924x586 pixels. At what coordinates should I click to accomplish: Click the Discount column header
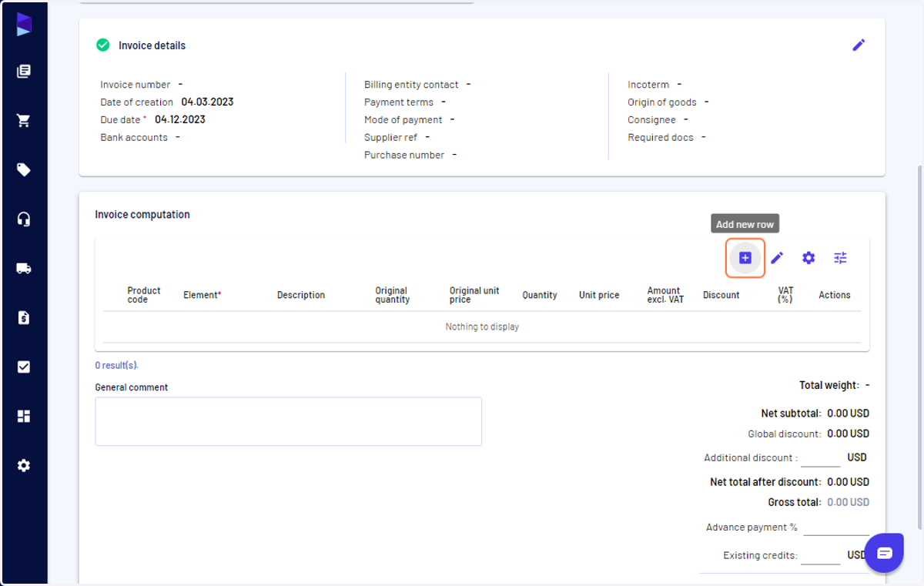(x=721, y=295)
